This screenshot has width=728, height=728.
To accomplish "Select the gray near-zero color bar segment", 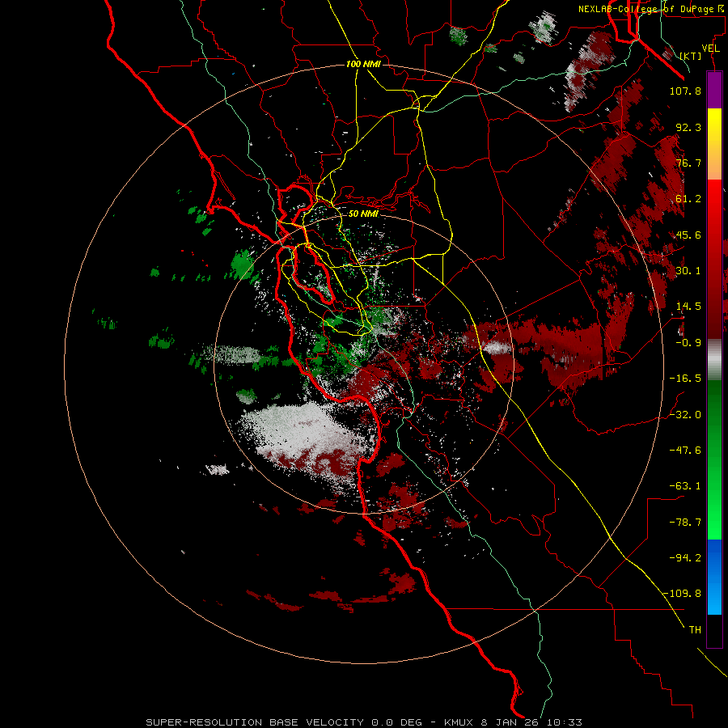I will pos(714,360).
